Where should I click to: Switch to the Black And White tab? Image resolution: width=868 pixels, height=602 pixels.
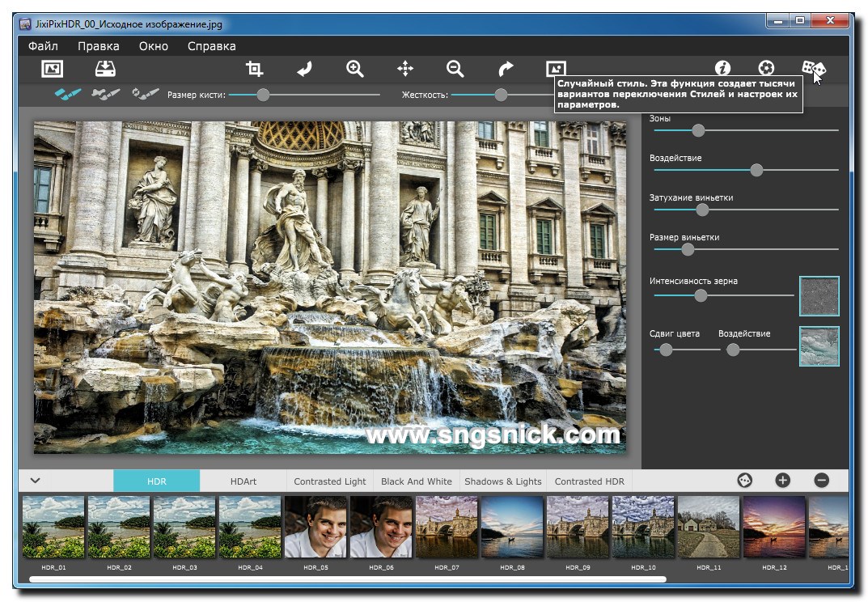[x=417, y=481]
